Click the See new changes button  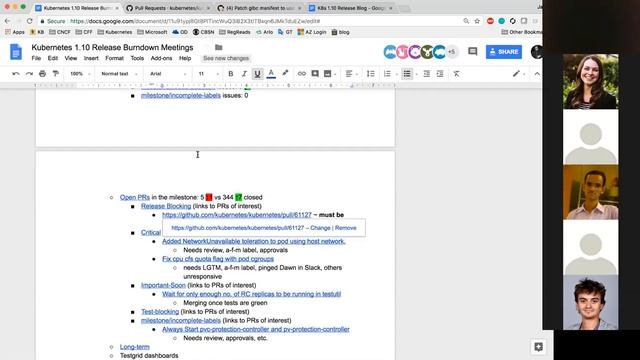click(x=226, y=58)
